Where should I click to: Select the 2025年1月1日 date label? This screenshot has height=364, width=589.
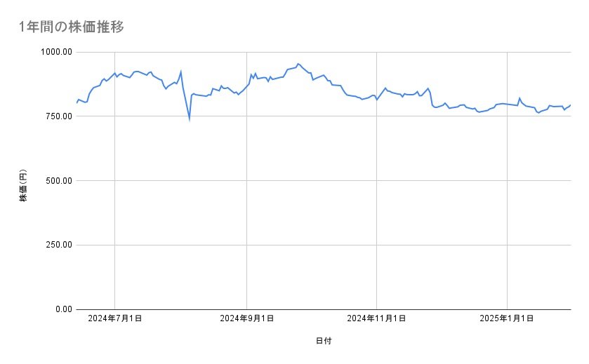click(507, 318)
